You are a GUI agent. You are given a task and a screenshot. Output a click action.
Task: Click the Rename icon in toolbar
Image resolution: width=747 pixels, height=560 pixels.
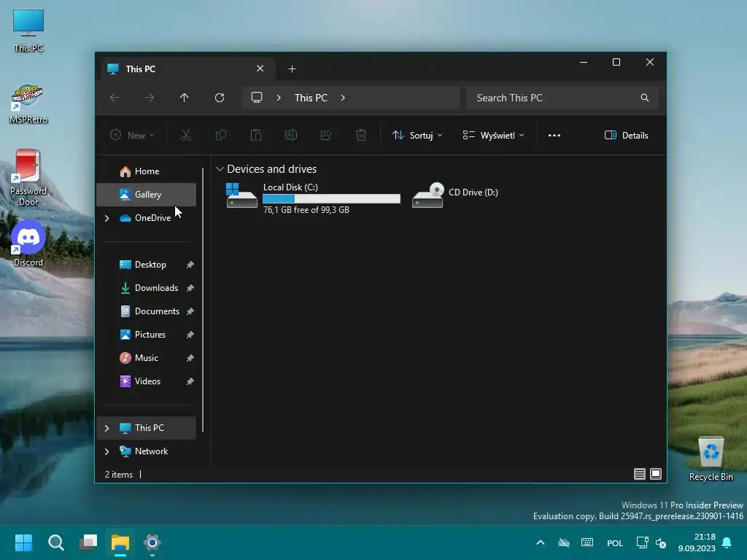pos(290,135)
